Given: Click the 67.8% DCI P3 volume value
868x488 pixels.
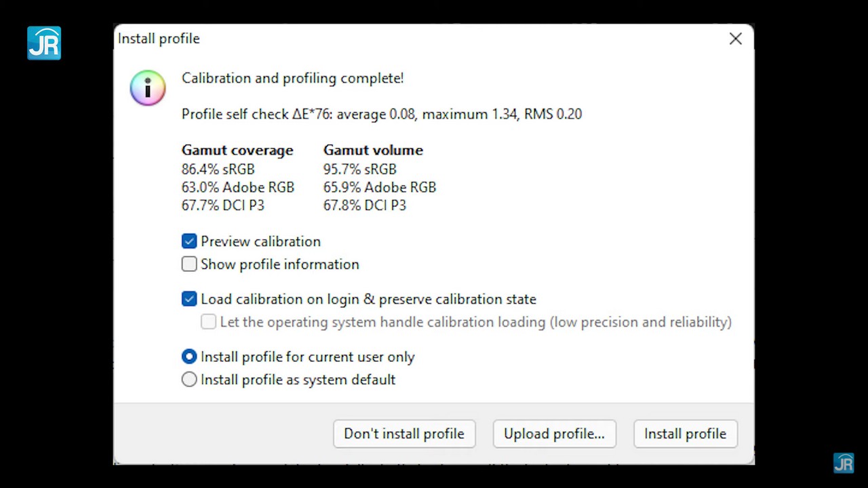Looking at the screenshot, I should pyautogui.click(x=364, y=205).
